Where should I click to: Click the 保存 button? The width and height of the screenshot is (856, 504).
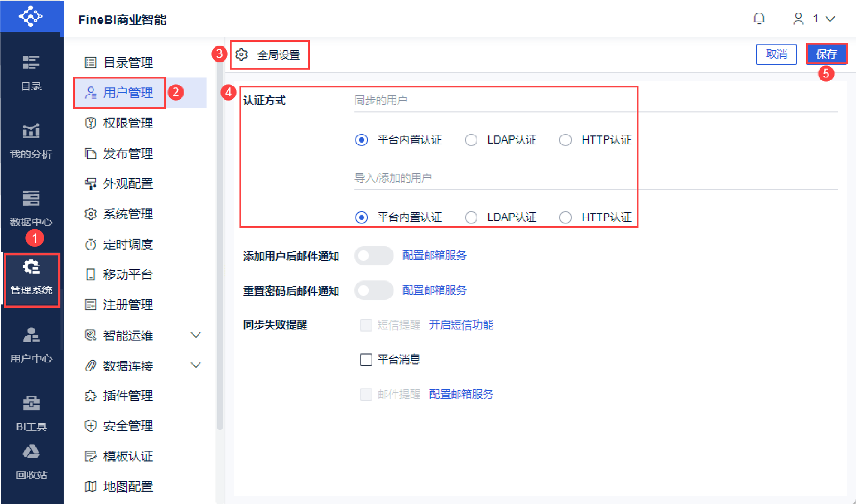coord(826,54)
